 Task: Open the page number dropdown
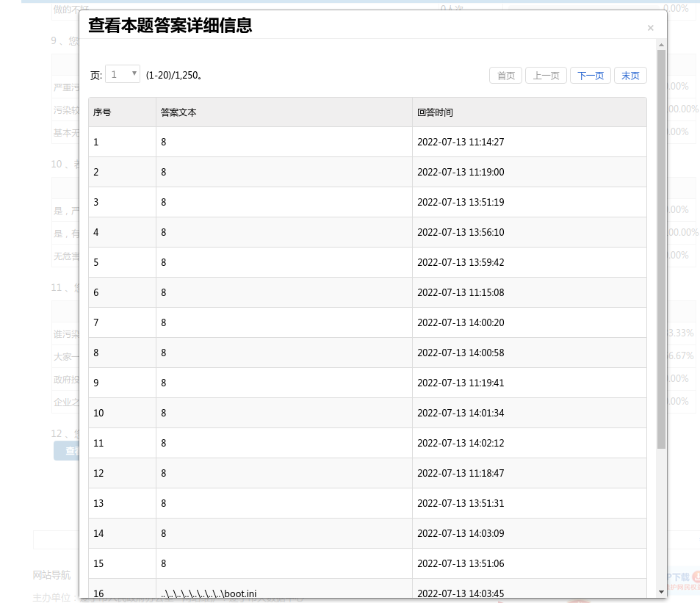(123, 74)
